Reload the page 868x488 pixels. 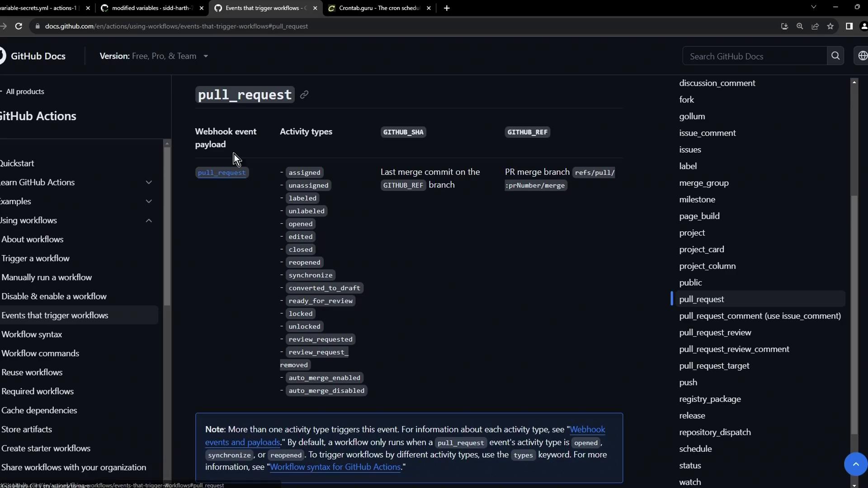(x=19, y=26)
